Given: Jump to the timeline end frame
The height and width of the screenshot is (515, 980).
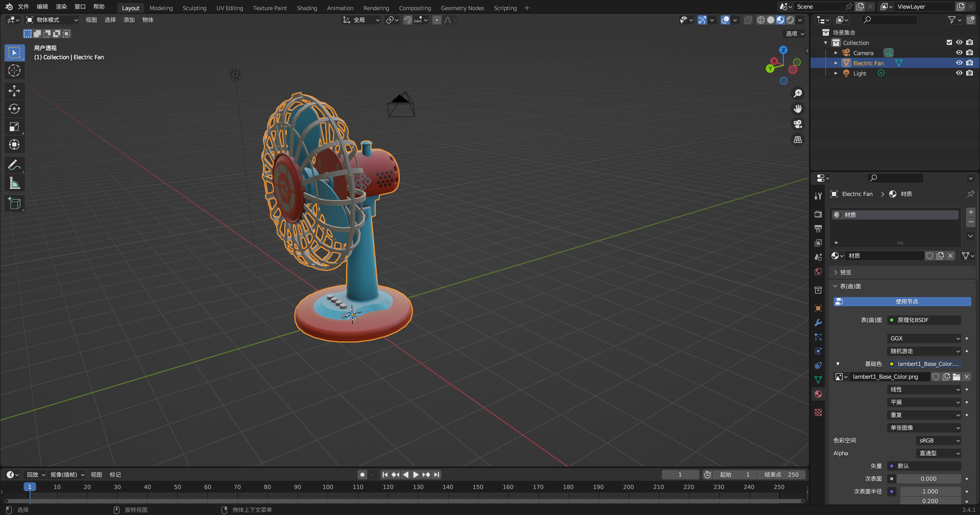Looking at the screenshot, I should tap(436, 475).
